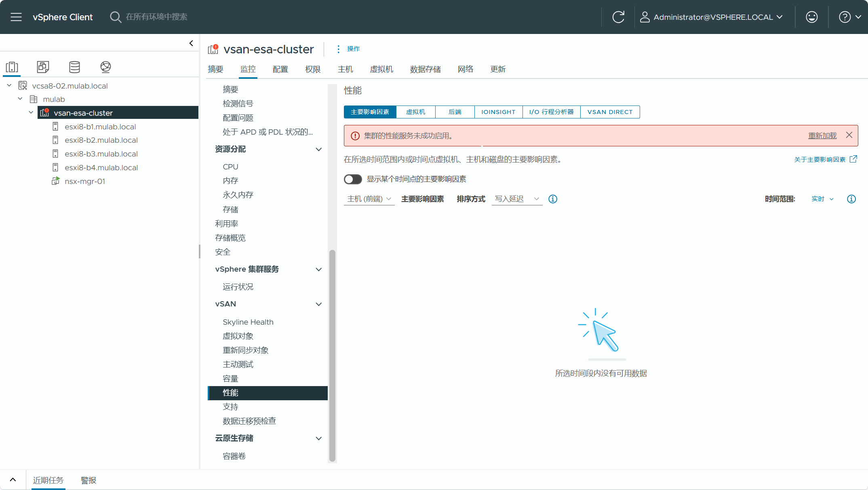The width and height of the screenshot is (868, 490).
Task: Click the 重新加载 link in the error banner
Action: pos(822,136)
